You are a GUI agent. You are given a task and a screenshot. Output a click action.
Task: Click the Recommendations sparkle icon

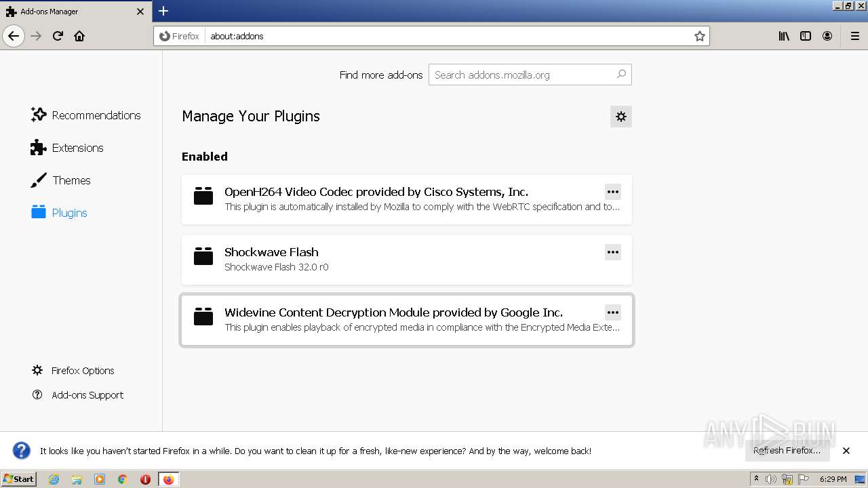coord(39,115)
